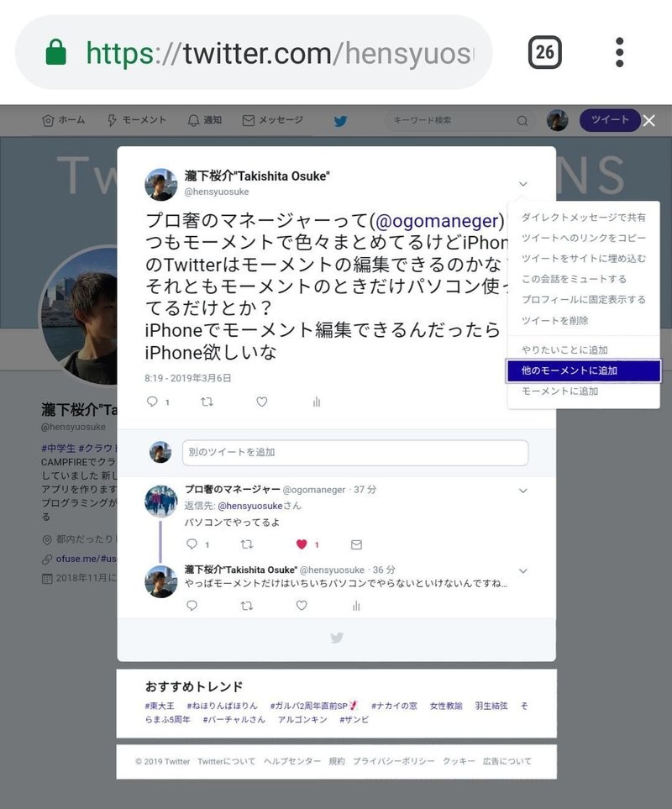Tap the green lock security icon

(55, 52)
